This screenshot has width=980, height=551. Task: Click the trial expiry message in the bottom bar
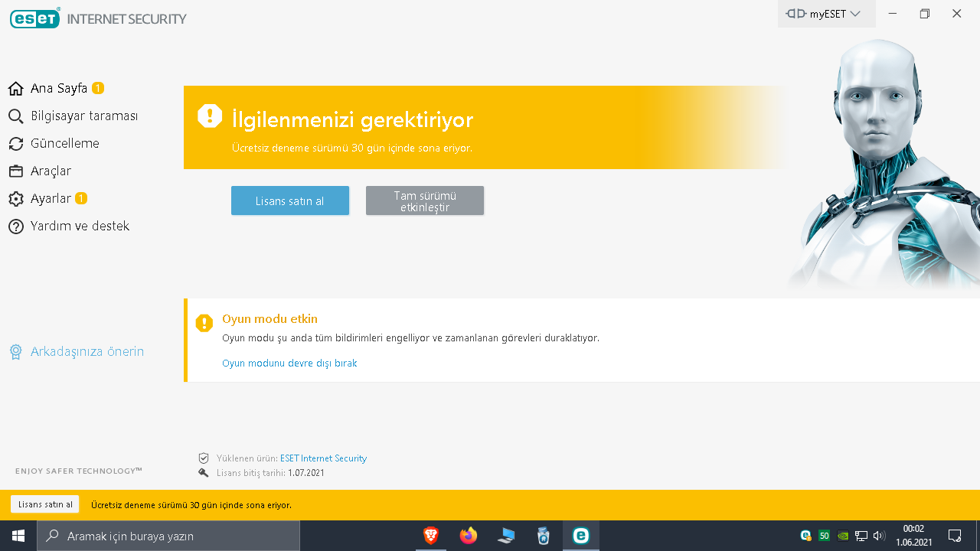[x=191, y=505]
